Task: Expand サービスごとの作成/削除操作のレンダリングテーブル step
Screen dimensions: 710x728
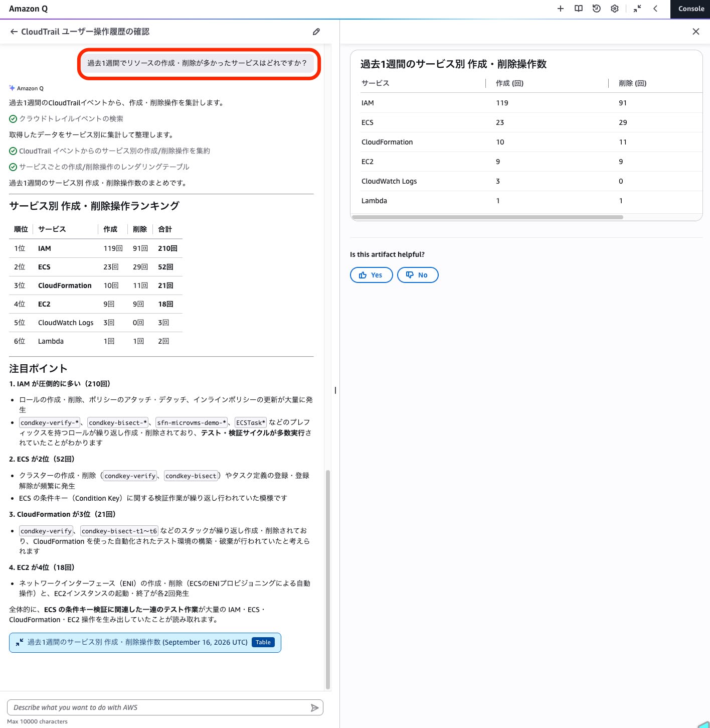Action: click(99, 167)
